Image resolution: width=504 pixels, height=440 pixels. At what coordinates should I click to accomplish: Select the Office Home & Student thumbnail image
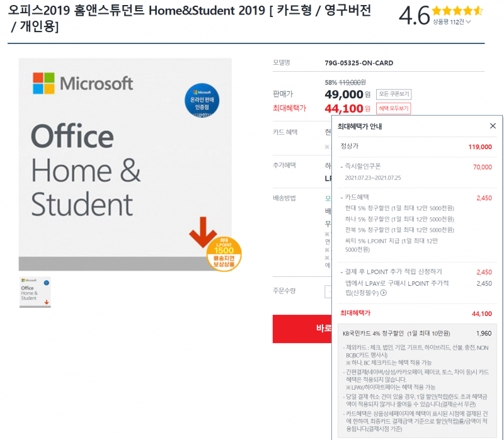point(35,292)
